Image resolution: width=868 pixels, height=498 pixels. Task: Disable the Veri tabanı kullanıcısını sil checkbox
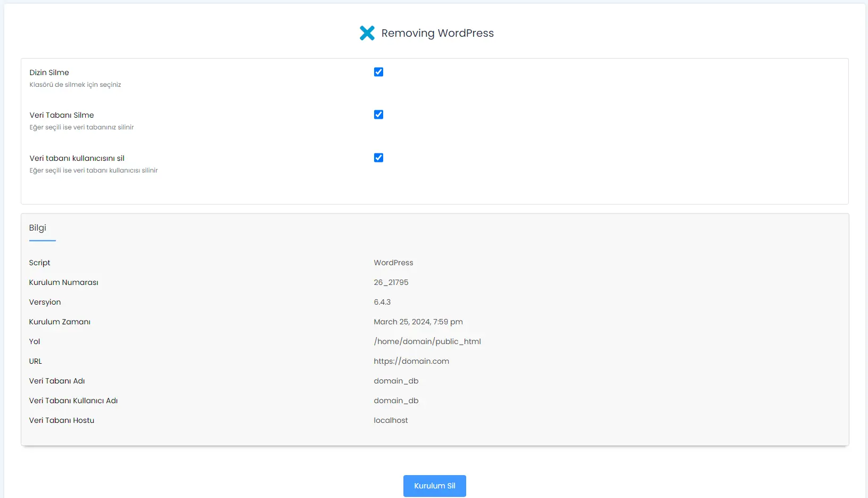coord(378,158)
